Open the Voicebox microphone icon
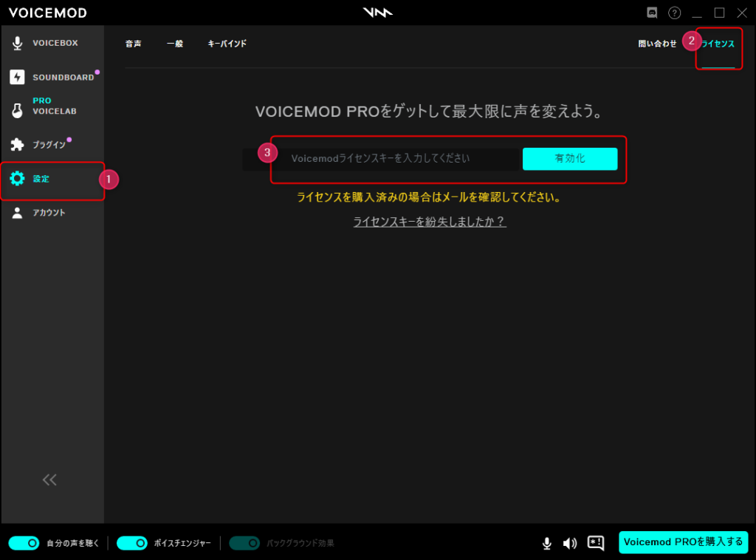The image size is (756, 560). (x=18, y=44)
